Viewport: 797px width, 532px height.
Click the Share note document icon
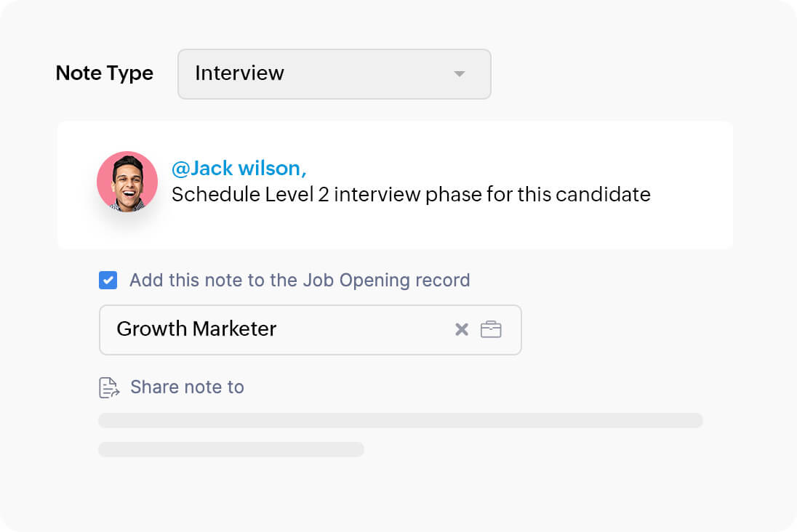109,387
